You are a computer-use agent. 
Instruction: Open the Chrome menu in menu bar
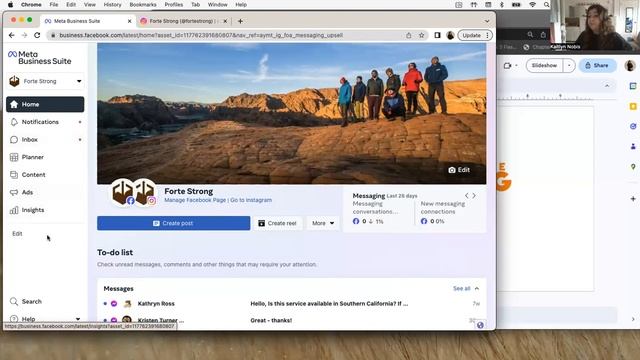31,4
